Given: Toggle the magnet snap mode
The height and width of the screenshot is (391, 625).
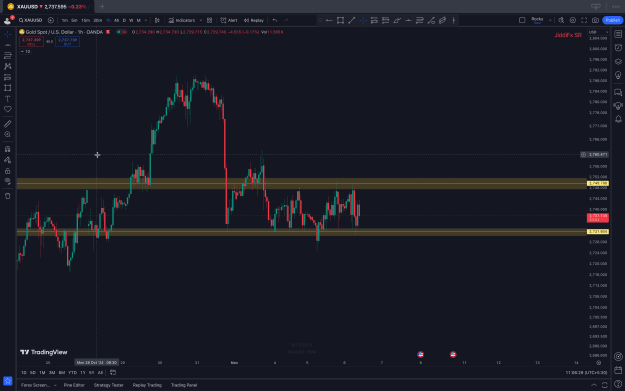Looking at the screenshot, I should coord(8,149).
